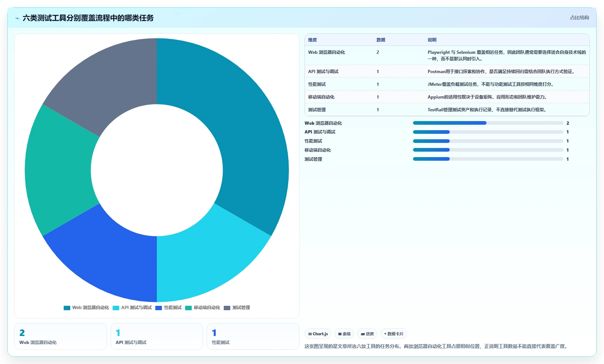Select the 数据卡片 tag
Screen dimensions: 604x364
pos(394,334)
